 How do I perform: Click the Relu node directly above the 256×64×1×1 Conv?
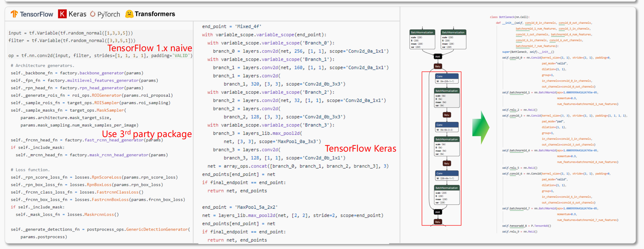pyautogui.click(x=447, y=163)
